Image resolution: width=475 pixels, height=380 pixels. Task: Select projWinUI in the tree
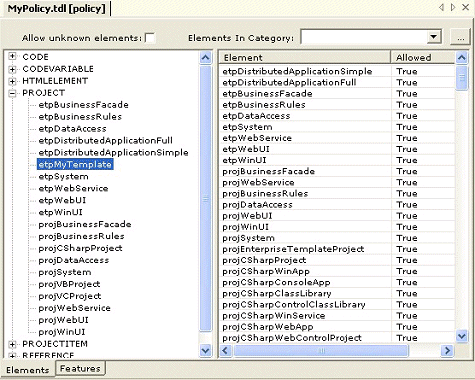(x=62, y=332)
